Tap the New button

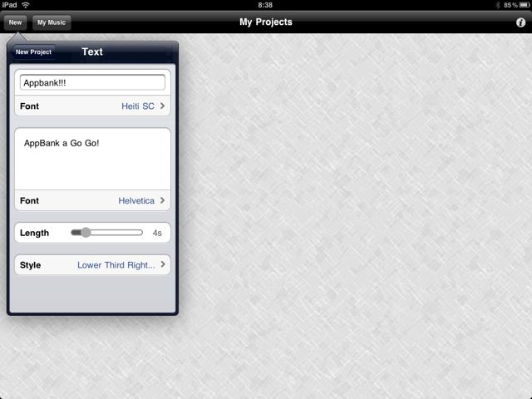[x=15, y=22]
